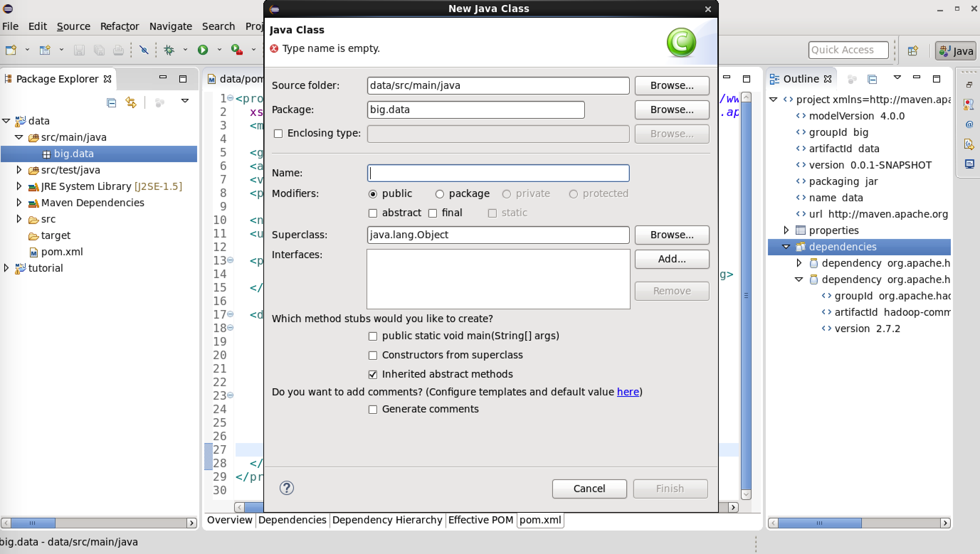Click Package Explorer horizontal scrollbar thumb
The width and height of the screenshot is (980, 554).
pyautogui.click(x=32, y=523)
